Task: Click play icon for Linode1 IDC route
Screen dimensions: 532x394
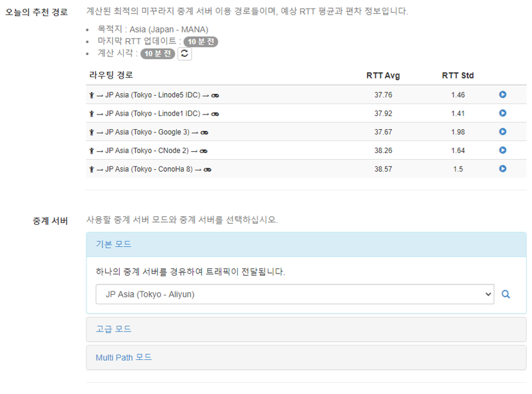Action: 503,113
